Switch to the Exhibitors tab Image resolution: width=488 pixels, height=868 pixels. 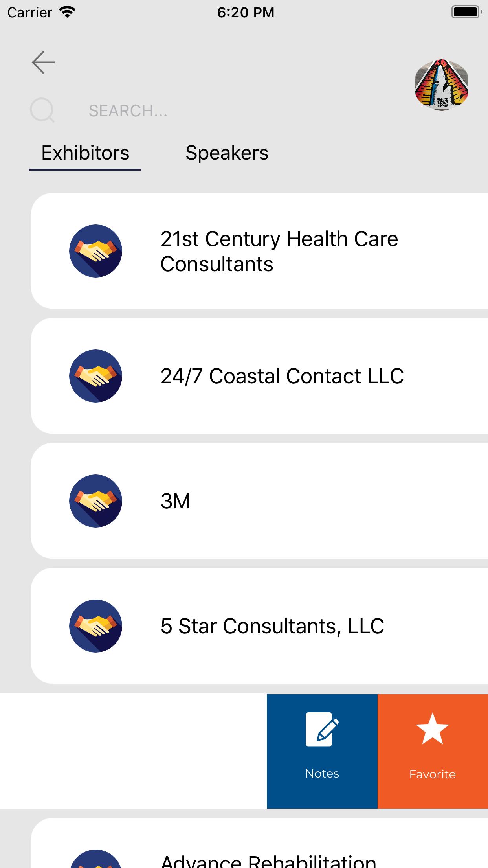(x=85, y=153)
